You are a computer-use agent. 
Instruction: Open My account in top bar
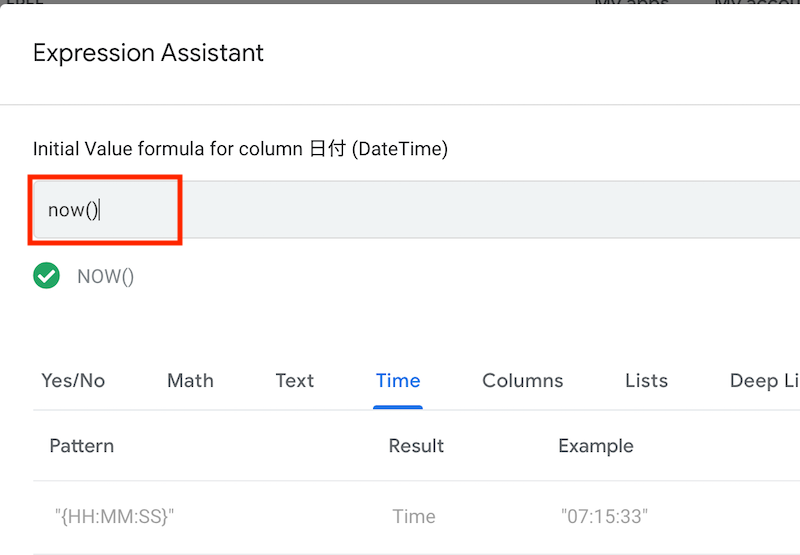point(757,2)
